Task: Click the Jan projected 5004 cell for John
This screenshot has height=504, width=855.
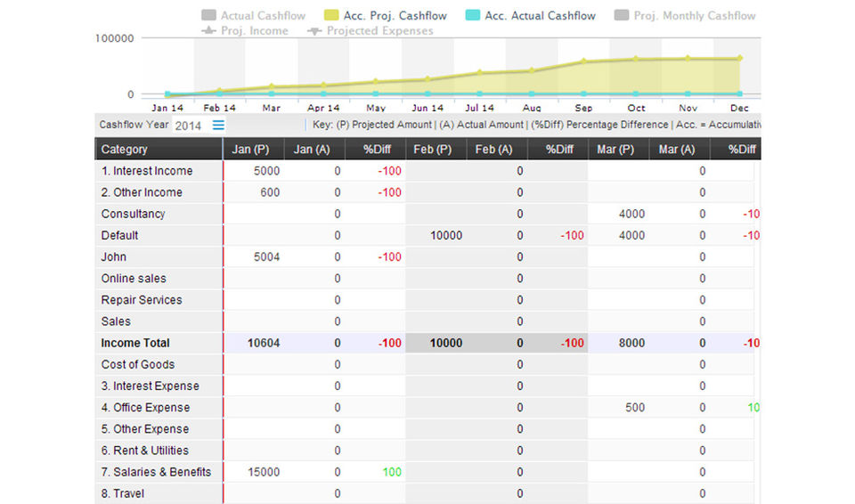Action: [x=266, y=257]
